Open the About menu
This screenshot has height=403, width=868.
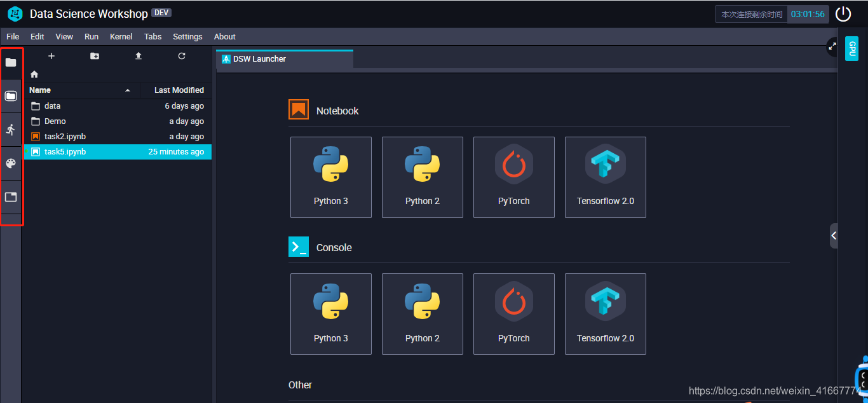click(x=225, y=37)
